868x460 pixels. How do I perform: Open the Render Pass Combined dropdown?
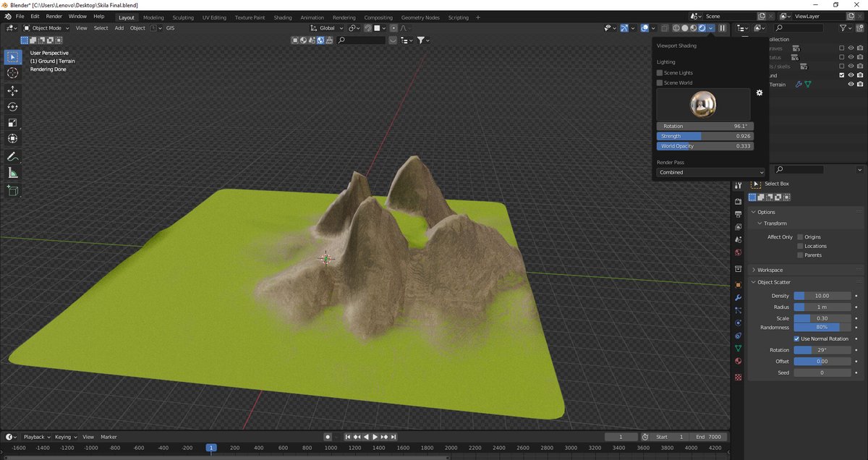click(710, 172)
